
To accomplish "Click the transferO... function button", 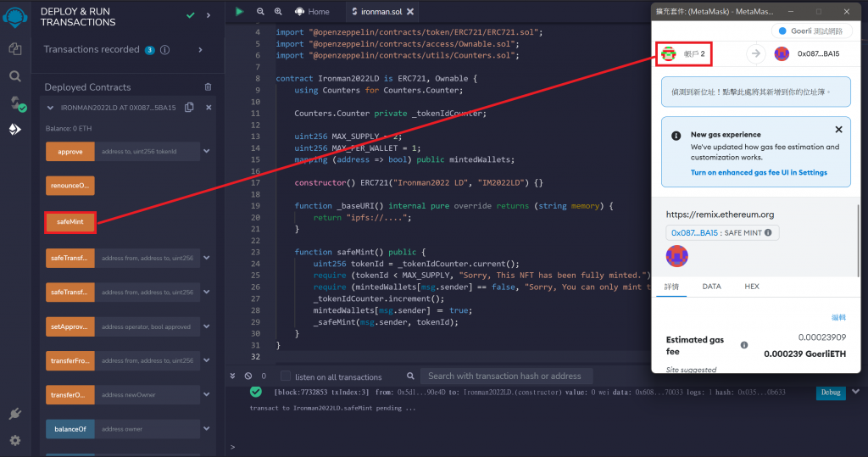I will tap(70, 395).
